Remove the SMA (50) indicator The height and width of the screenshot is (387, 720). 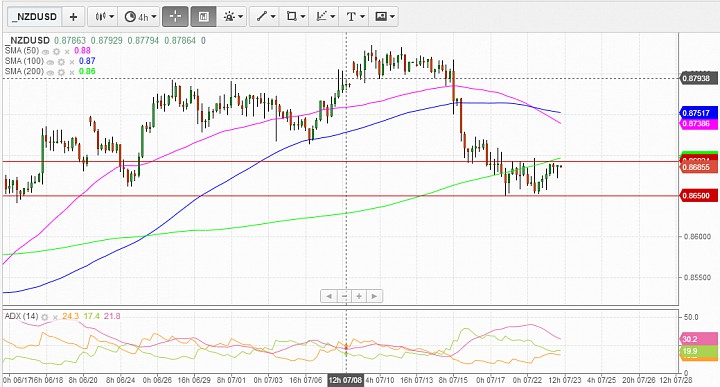[x=67, y=51]
